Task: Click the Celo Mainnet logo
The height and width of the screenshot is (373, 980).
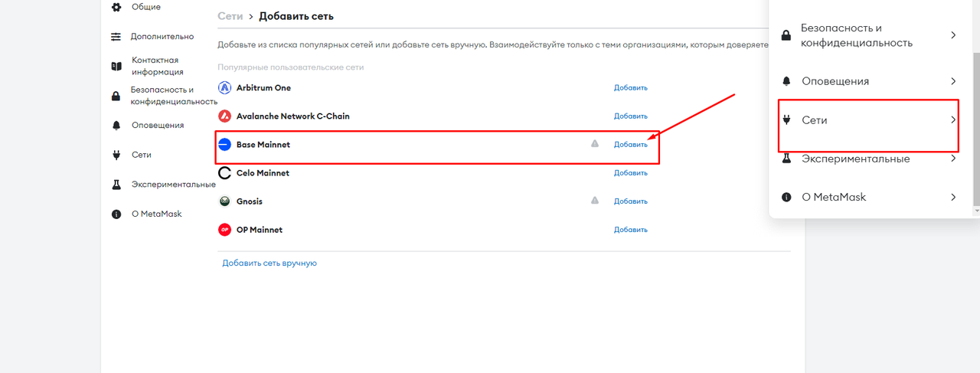Action: tap(224, 173)
